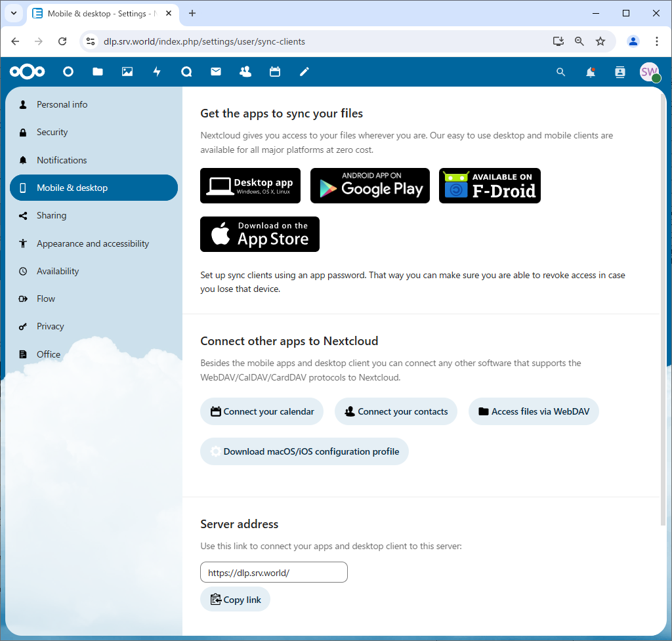Install app icon in address bar
This screenshot has width=672, height=641.
(558, 41)
